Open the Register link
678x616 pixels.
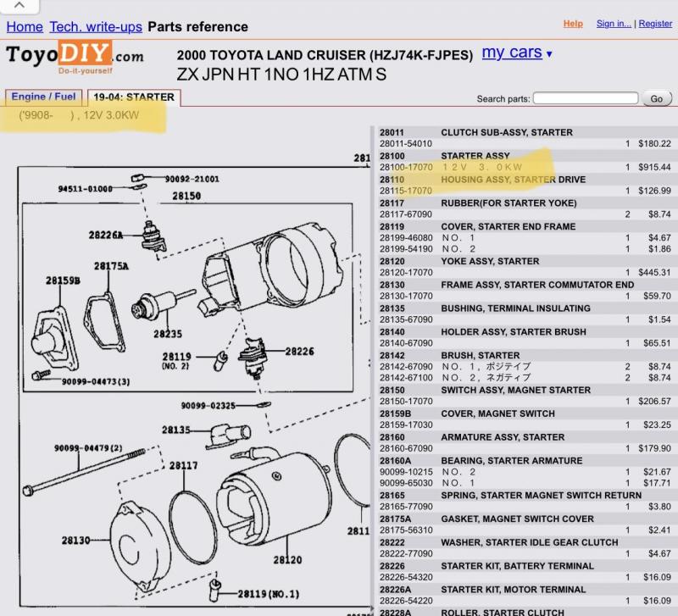click(x=655, y=24)
